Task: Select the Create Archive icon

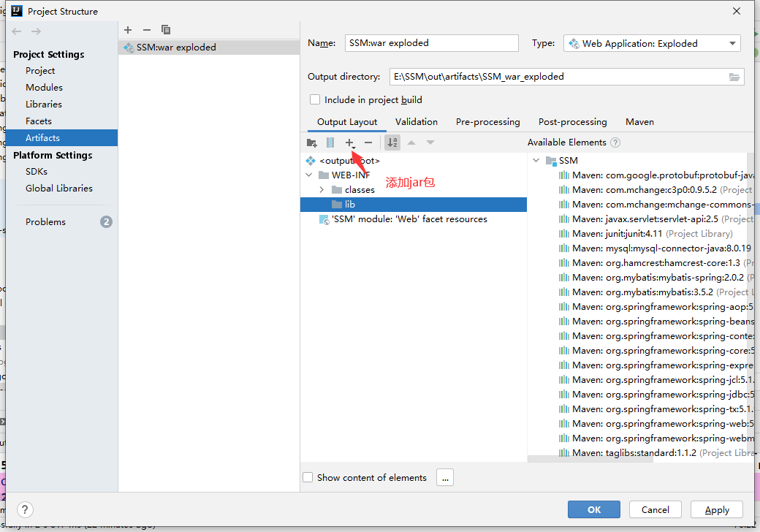Action: click(330, 142)
